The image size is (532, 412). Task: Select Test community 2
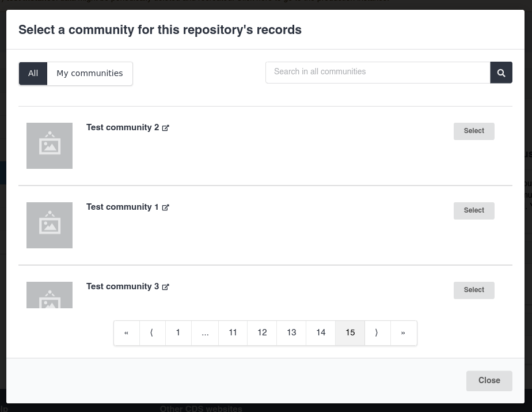tap(474, 131)
